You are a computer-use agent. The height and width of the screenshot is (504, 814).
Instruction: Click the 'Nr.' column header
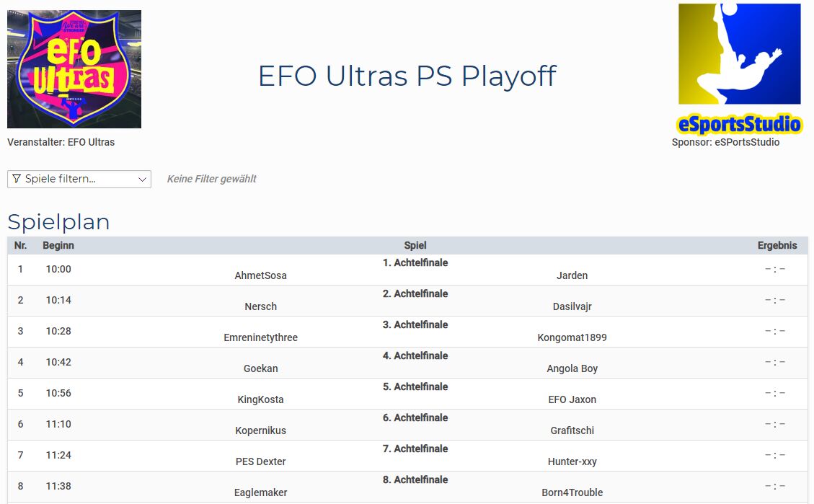pyautogui.click(x=20, y=245)
